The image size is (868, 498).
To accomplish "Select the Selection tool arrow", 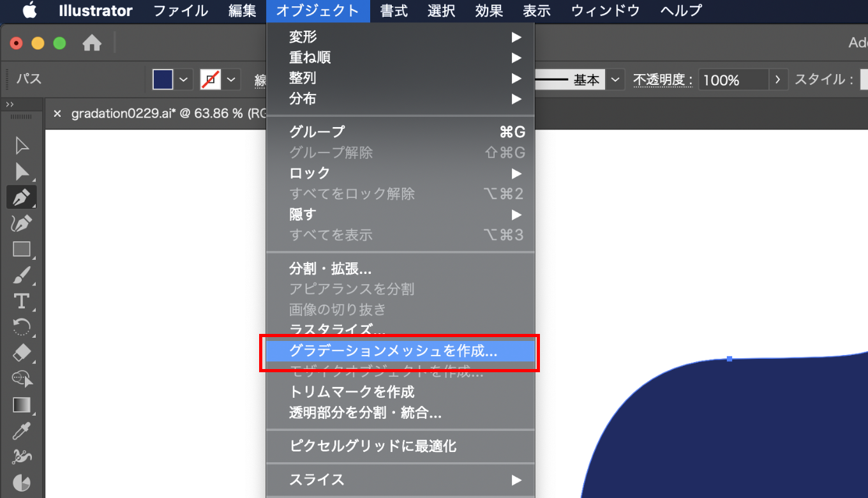I will pos(22,146).
